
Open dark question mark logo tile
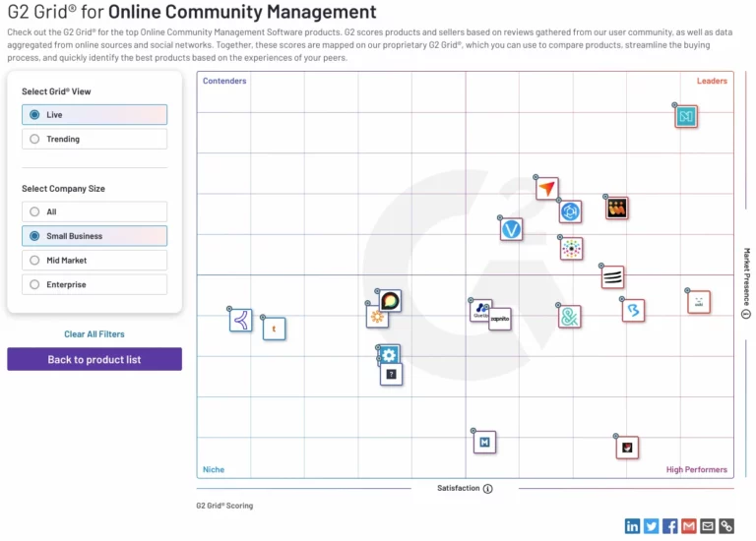tap(391, 375)
